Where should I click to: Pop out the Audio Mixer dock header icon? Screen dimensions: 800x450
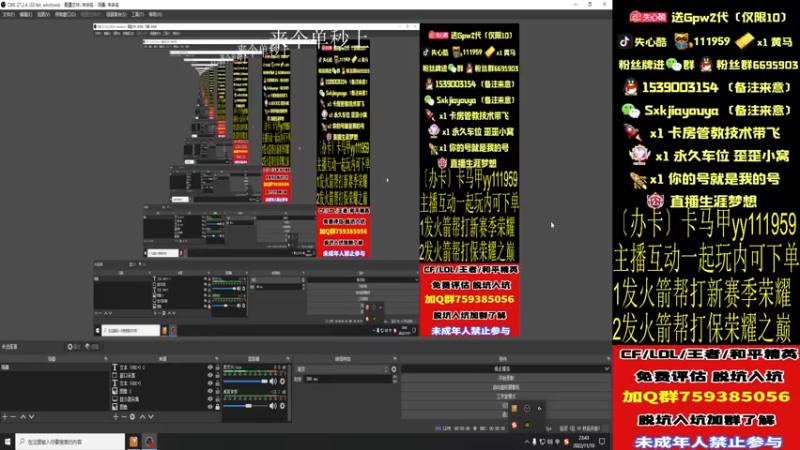click(288, 359)
